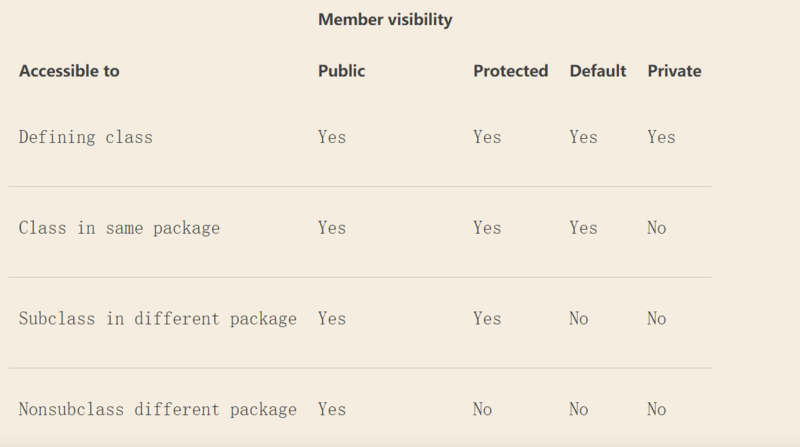Click Protected cell No for Nonsubclass row
The width and height of the screenshot is (800, 447).
[482, 409]
